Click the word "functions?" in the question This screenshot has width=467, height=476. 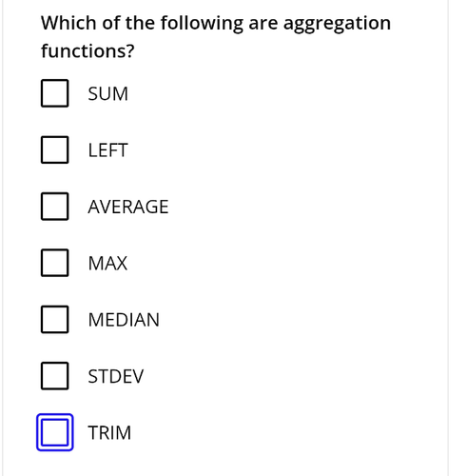[88, 51]
